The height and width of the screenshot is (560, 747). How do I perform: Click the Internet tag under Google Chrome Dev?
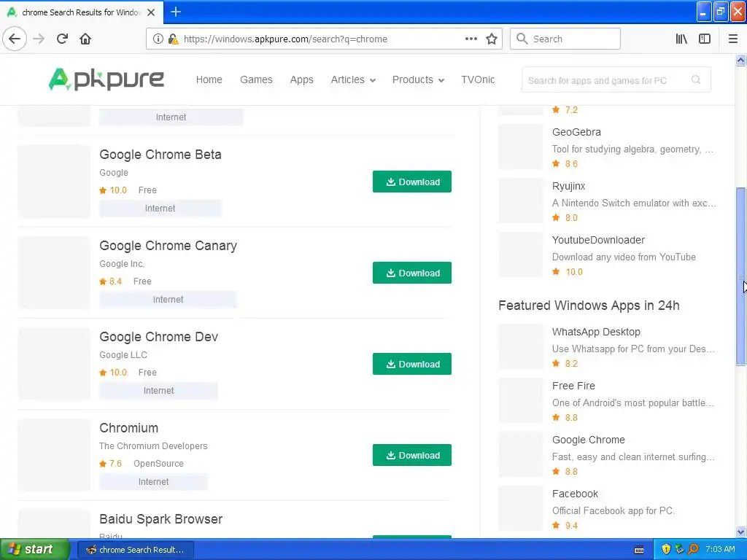(x=158, y=391)
